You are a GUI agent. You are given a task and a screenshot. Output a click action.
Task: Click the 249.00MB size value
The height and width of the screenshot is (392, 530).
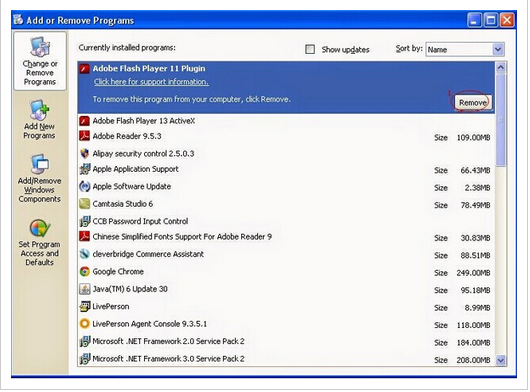(x=473, y=273)
